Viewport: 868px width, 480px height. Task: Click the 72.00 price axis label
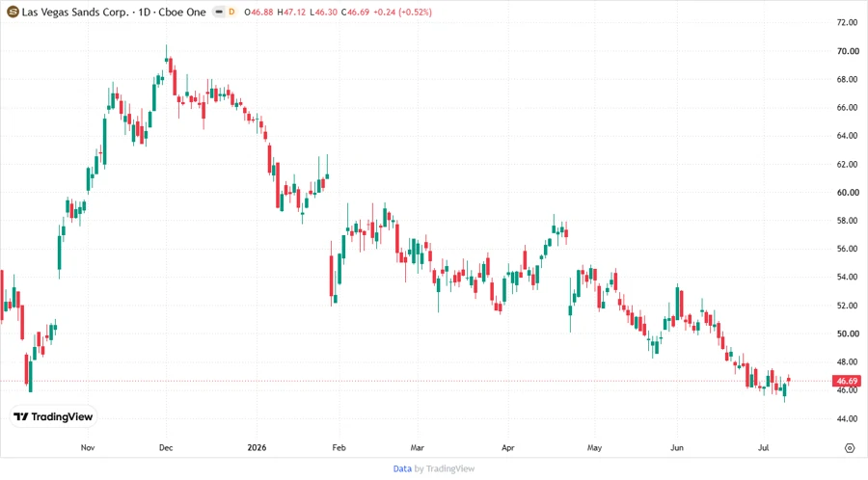tap(847, 23)
